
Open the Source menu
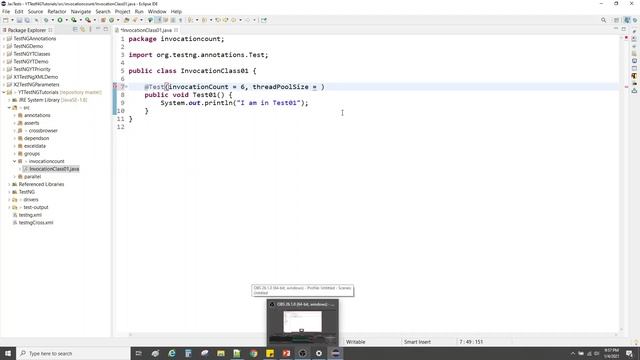click(x=35, y=11)
